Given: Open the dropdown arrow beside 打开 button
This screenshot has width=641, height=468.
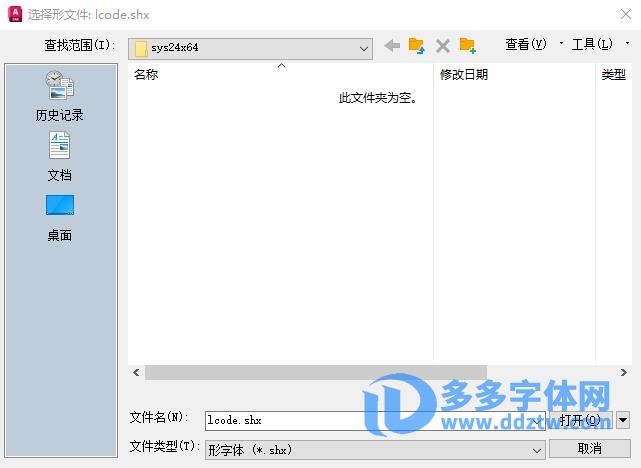Looking at the screenshot, I should (x=623, y=420).
